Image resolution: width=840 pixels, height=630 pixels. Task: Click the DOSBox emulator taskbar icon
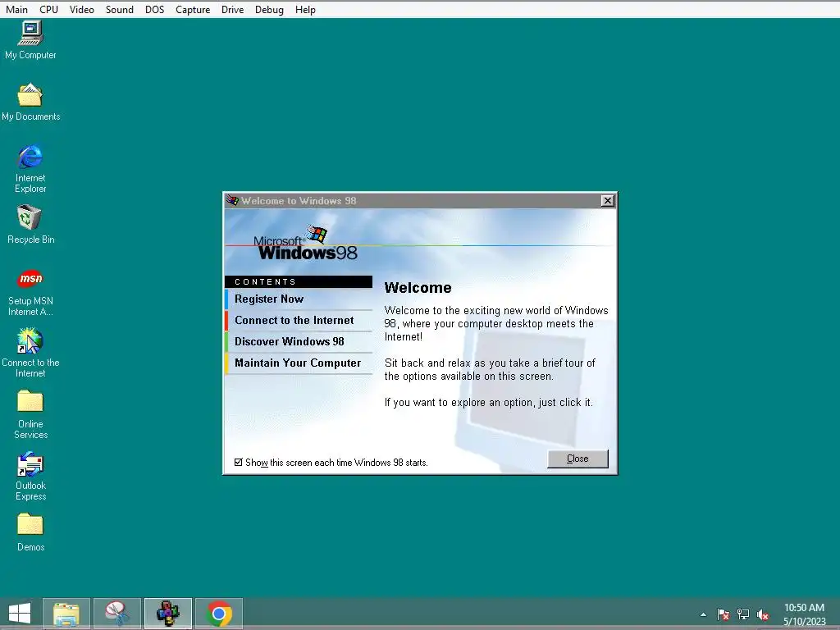pyautogui.click(x=167, y=614)
